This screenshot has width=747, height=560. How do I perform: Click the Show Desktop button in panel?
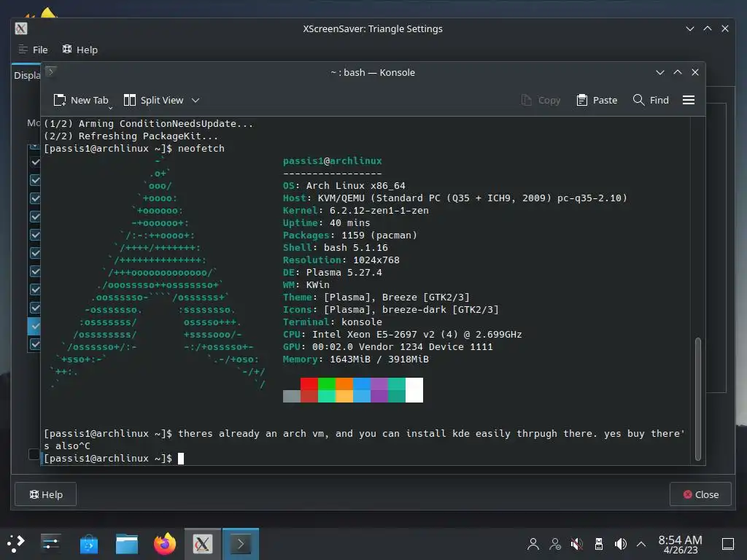point(728,544)
